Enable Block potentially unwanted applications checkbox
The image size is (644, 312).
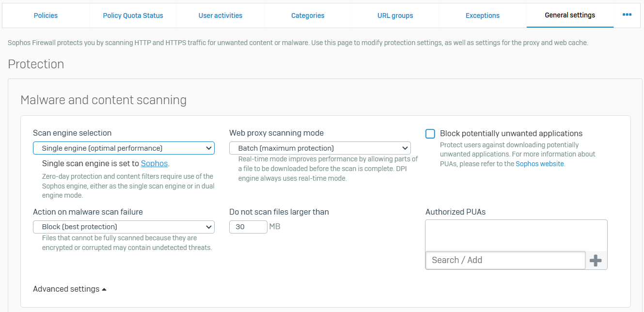click(430, 134)
